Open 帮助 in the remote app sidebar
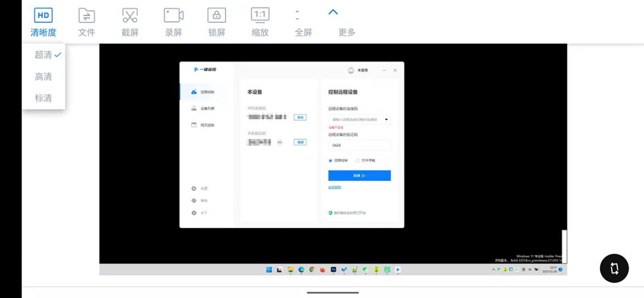This screenshot has width=644, height=298. pos(200,201)
